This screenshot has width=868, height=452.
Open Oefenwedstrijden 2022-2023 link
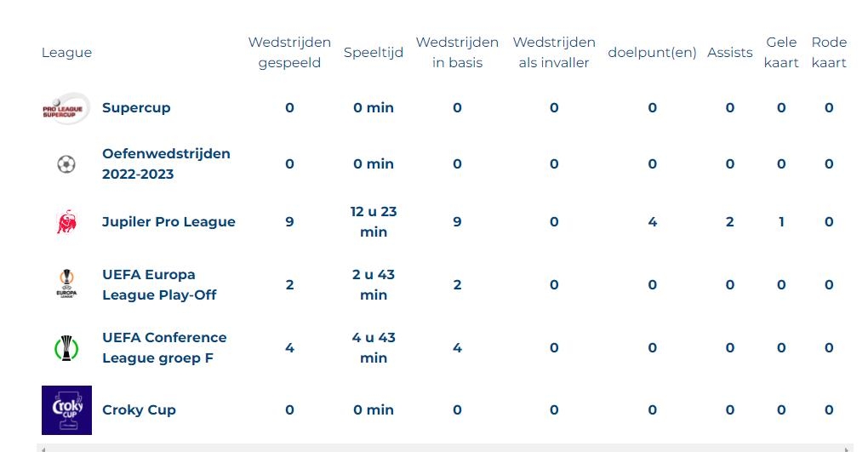pos(166,164)
